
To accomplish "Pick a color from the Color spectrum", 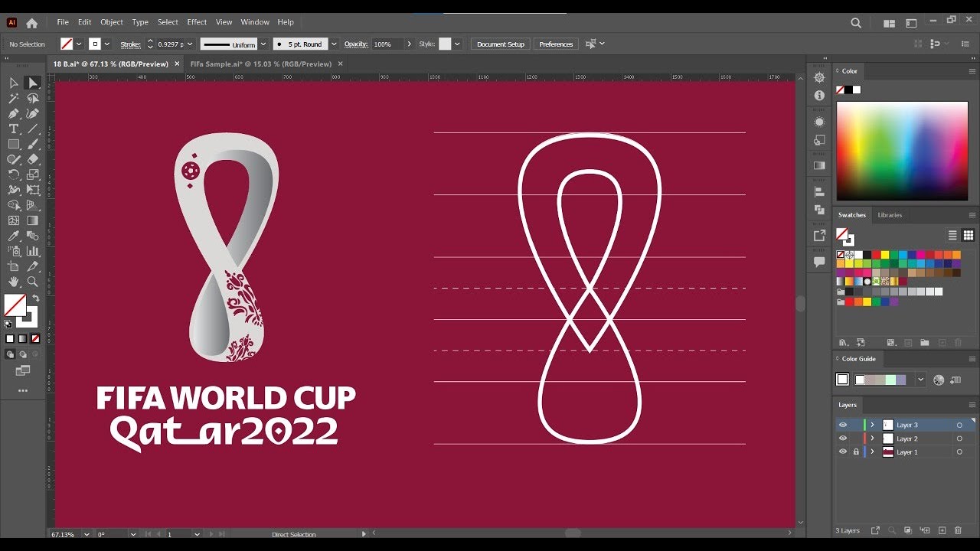I will pyautogui.click(x=902, y=151).
